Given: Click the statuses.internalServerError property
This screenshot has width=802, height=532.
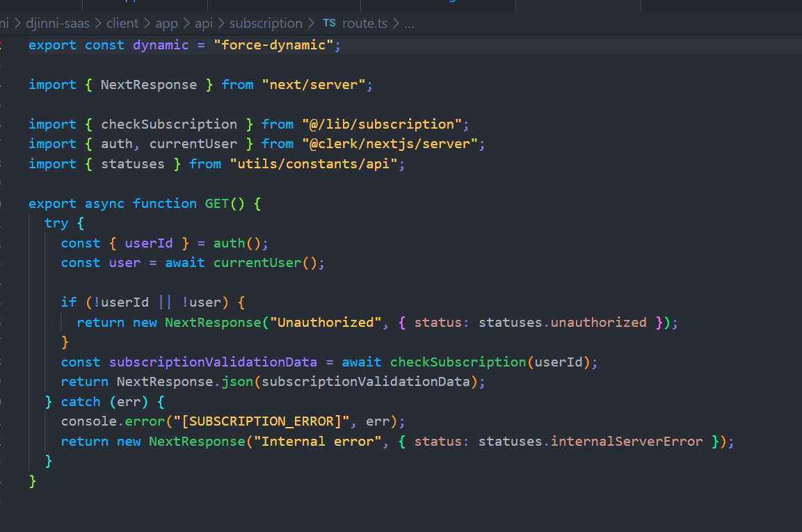Looking at the screenshot, I should (x=626, y=441).
